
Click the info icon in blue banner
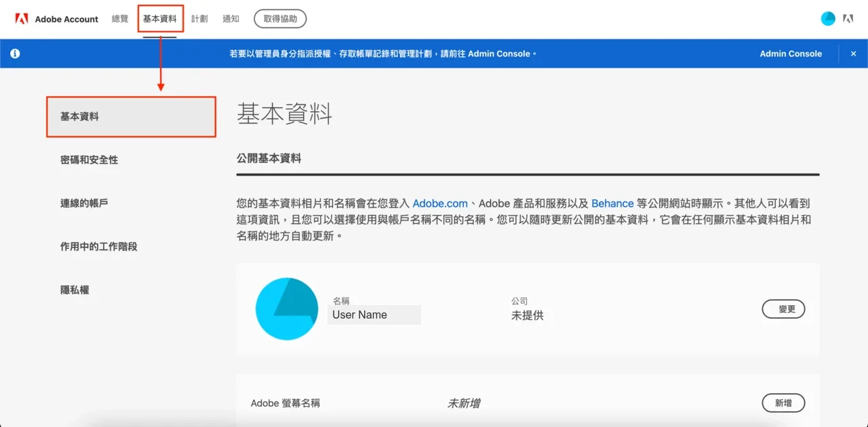click(x=15, y=54)
